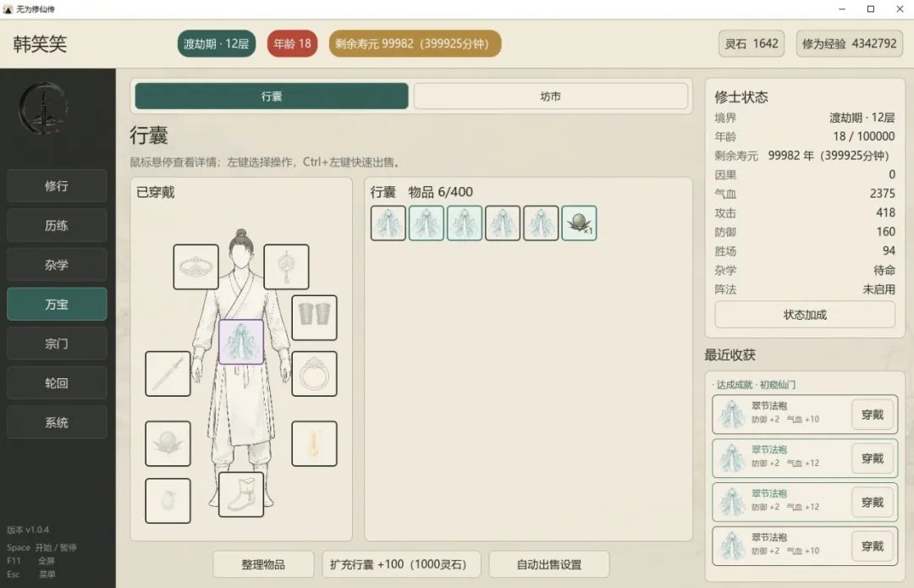Click the 渡劫期·12层 realm badge
The image size is (914, 588).
(x=217, y=44)
